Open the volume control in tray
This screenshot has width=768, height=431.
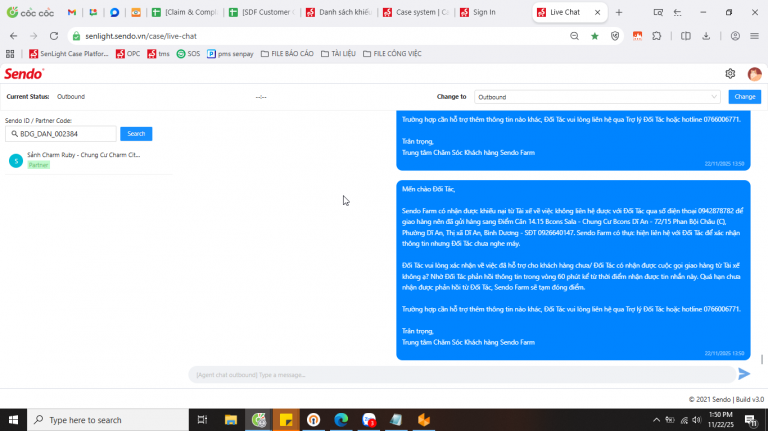(x=696, y=420)
